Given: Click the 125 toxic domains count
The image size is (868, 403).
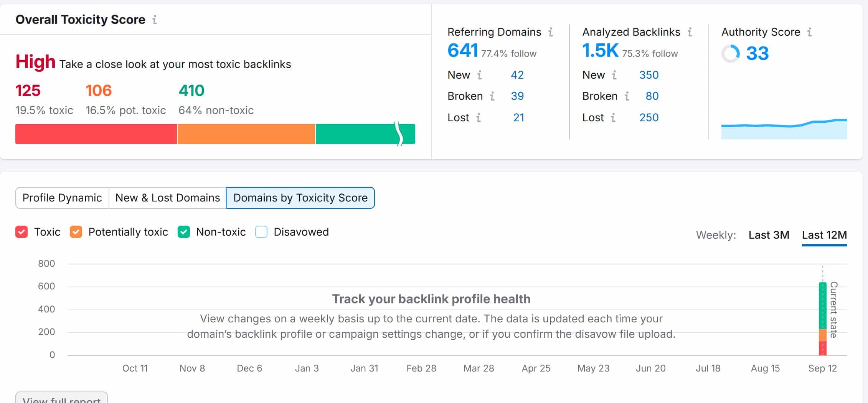Looking at the screenshot, I should point(28,91).
